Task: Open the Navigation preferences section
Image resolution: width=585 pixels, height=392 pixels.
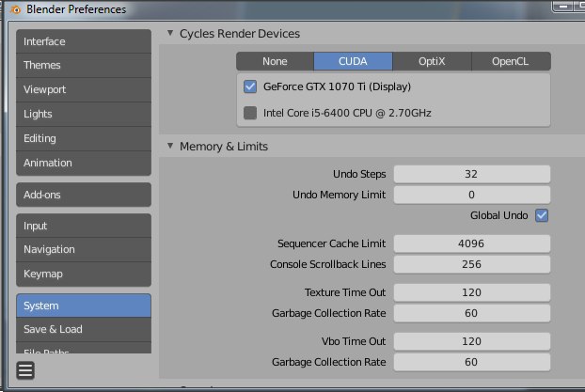Action: [x=84, y=249]
